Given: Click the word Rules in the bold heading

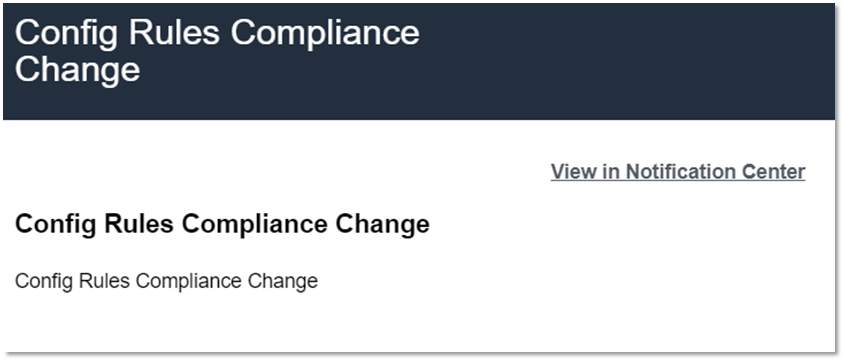Looking at the screenshot, I should [x=139, y=224].
